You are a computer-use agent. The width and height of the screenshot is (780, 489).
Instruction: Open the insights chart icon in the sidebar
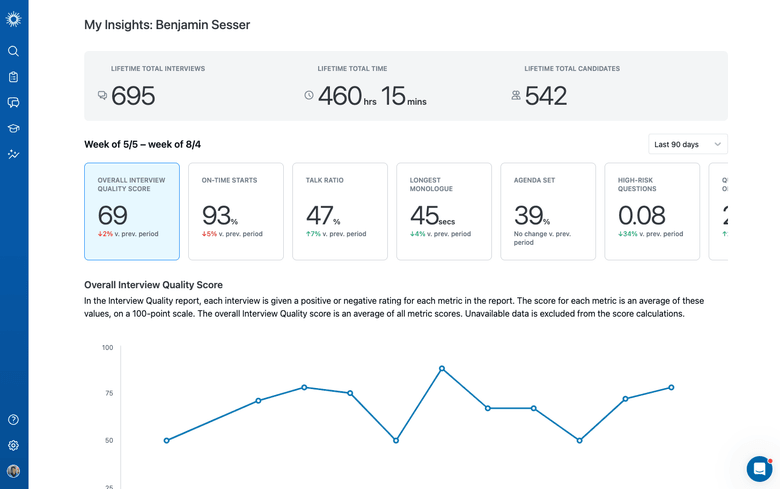coord(13,155)
